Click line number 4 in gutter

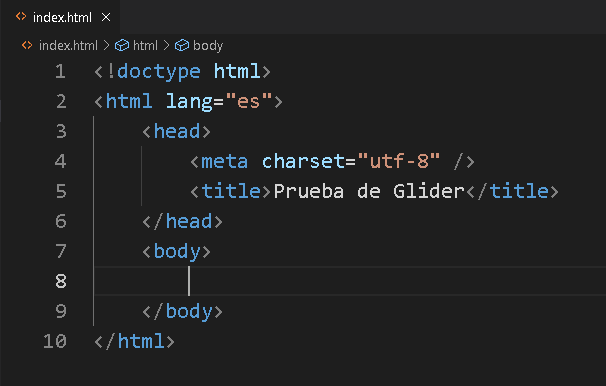pyautogui.click(x=61, y=162)
